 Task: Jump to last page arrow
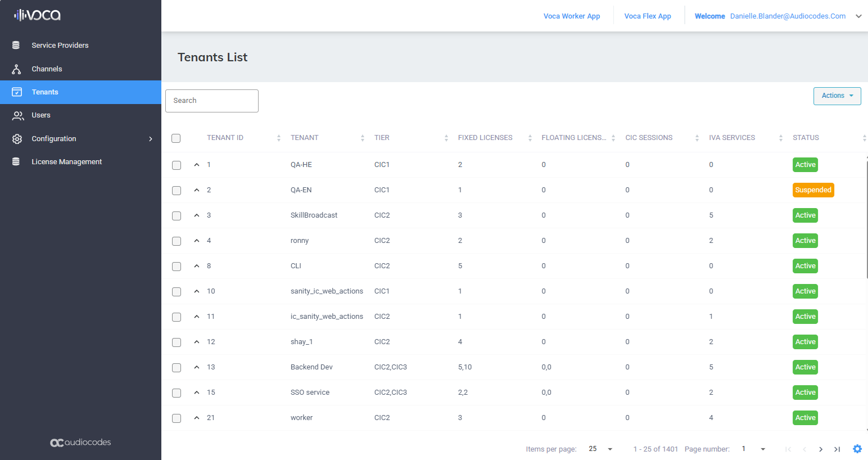click(837, 449)
